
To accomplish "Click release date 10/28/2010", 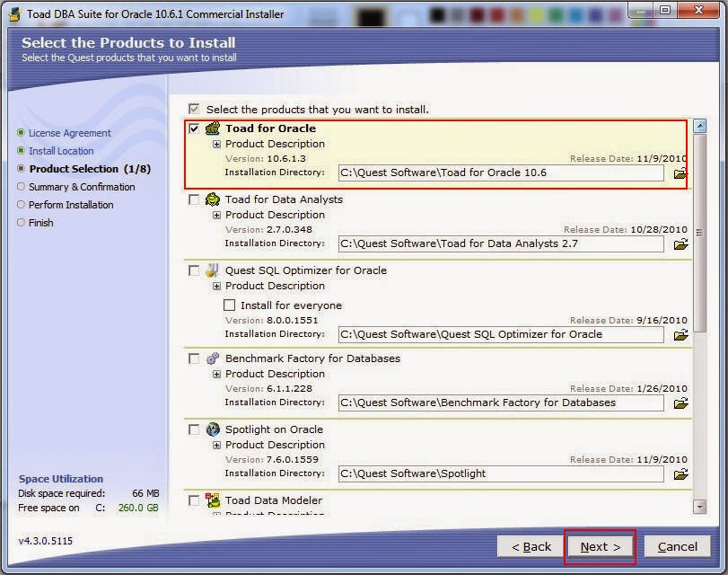I will [659, 230].
